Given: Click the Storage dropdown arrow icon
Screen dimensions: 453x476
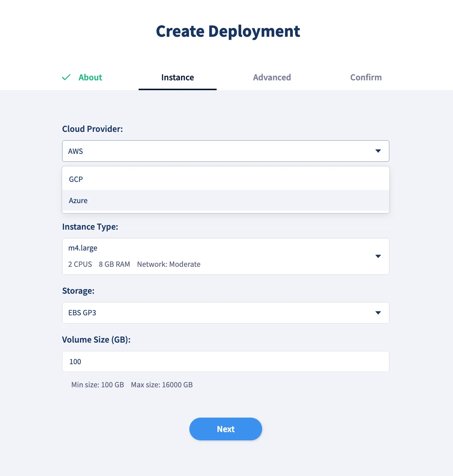Looking at the screenshot, I should click(x=378, y=313).
